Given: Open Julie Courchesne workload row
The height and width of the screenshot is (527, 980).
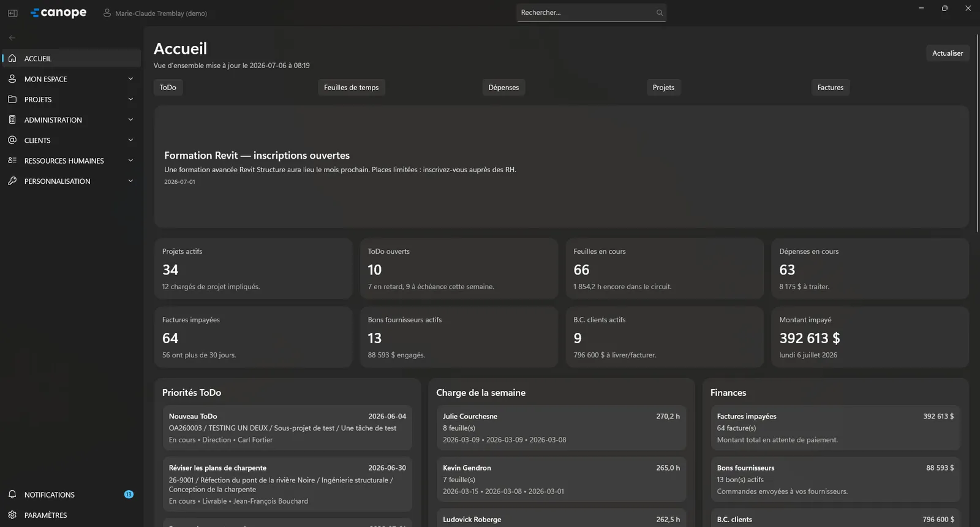Looking at the screenshot, I should click(561, 428).
